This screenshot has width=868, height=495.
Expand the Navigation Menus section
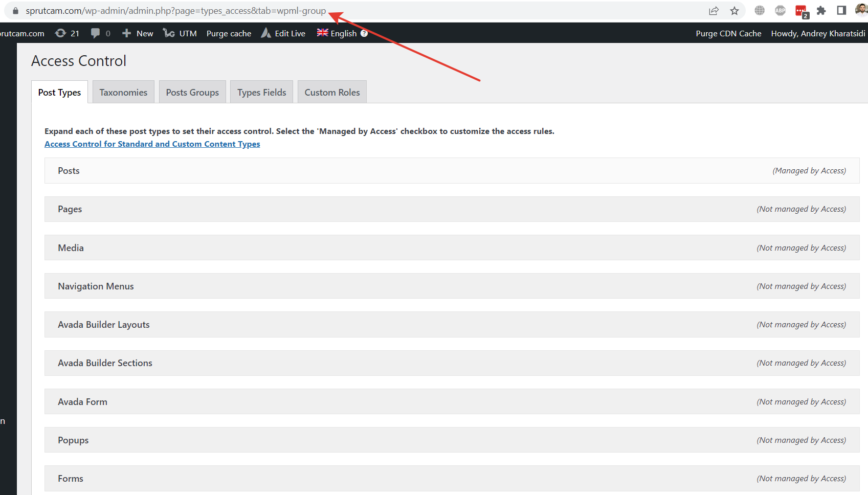click(x=452, y=286)
